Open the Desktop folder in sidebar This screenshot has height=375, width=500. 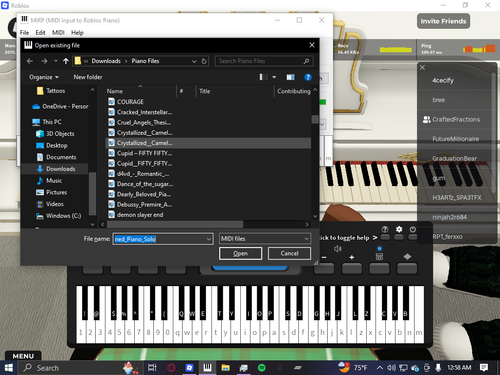click(x=52, y=145)
